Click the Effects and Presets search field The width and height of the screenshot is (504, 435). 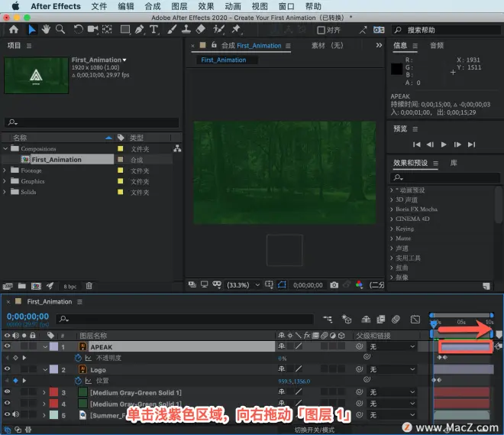pyautogui.click(x=445, y=177)
